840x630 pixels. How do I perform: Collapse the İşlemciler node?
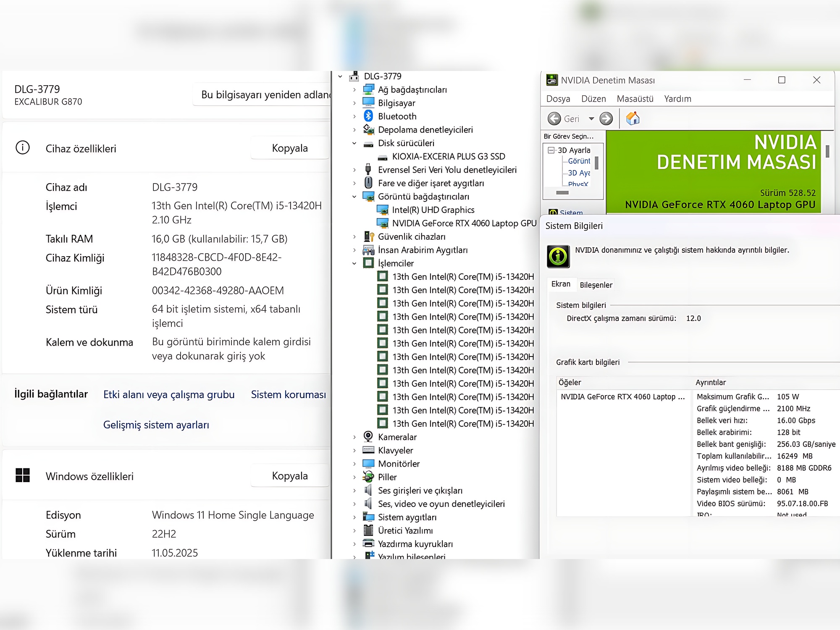(354, 263)
